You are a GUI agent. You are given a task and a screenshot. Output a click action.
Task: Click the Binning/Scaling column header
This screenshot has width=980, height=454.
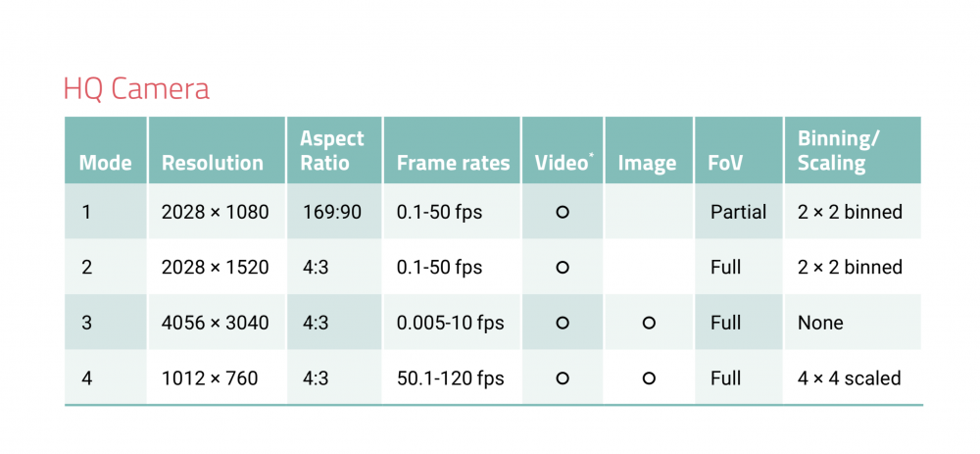pyautogui.click(x=838, y=151)
